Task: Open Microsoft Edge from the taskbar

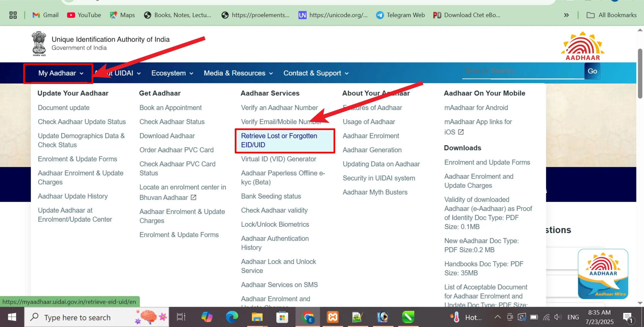Action: pyautogui.click(x=232, y=317)
